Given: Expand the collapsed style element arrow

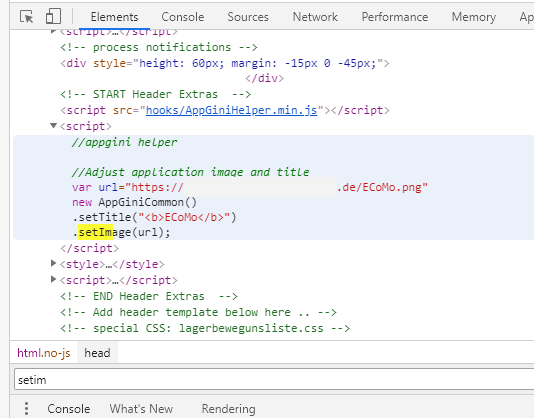Looking at the screenshot, I should pyautogui.click(x=53, y=263).
